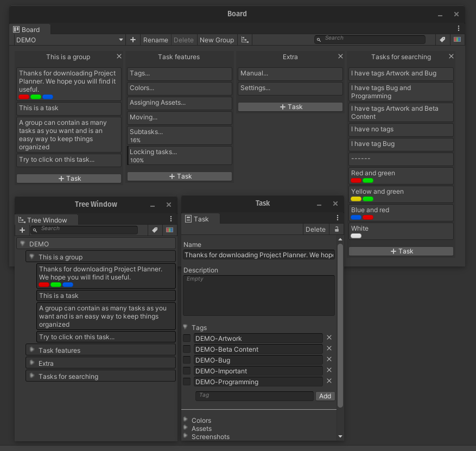
Task: Open the 'Manual...' task card
Action: coord(290,74)
